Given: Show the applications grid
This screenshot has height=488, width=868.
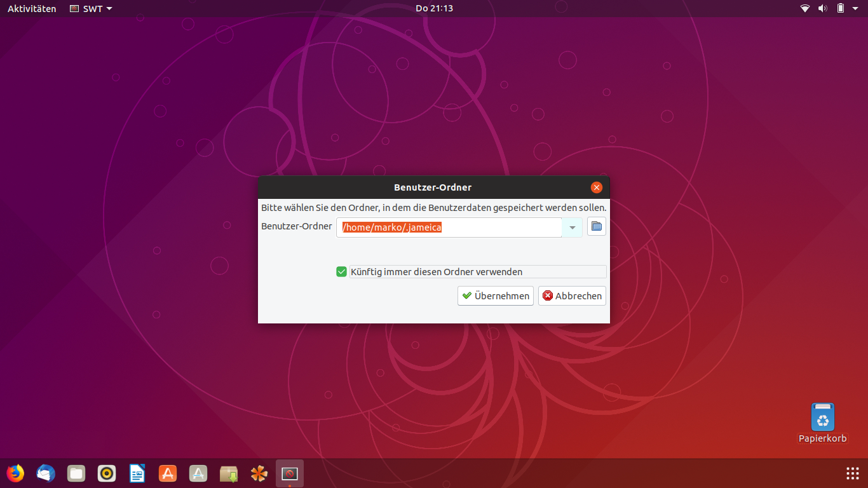Looking at the screenshot, I should click(x=853, y=473).
